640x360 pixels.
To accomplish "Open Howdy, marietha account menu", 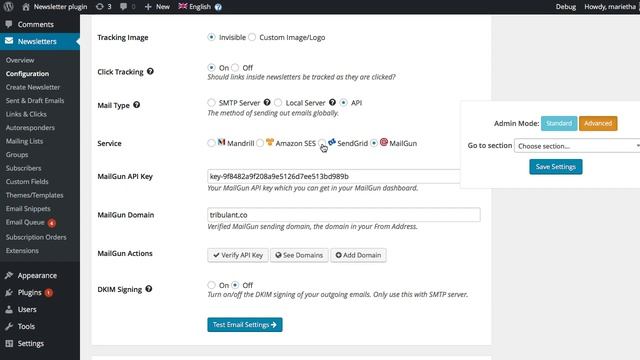I will coord(610,7).
